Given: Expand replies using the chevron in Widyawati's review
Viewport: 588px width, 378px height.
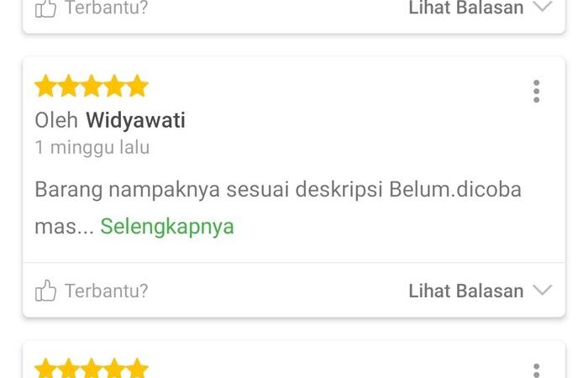Looking at the screenshot, I should point(543,290).
